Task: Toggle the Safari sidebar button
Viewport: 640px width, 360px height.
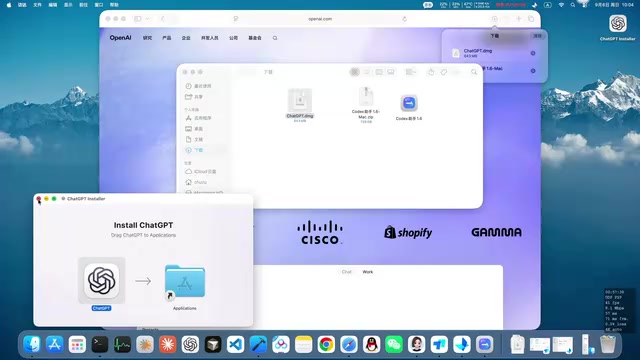Action: pyautogui.click(x=138, y=19)
